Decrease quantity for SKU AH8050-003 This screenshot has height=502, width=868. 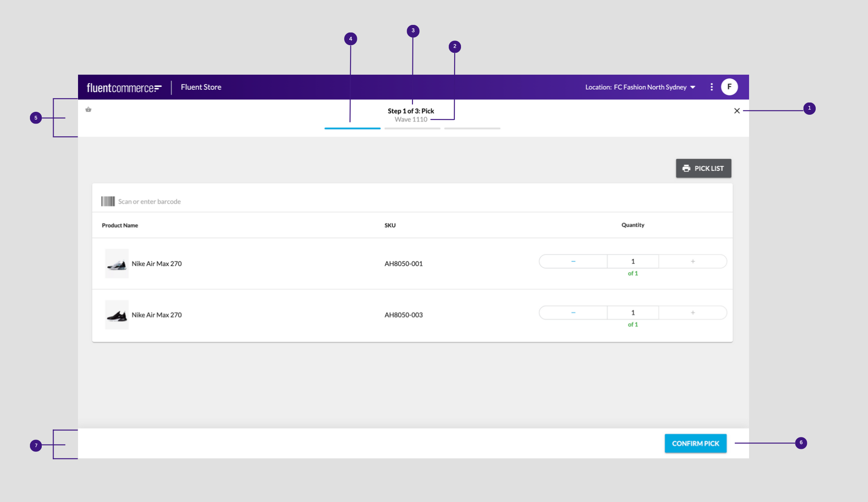pos(573,313)
